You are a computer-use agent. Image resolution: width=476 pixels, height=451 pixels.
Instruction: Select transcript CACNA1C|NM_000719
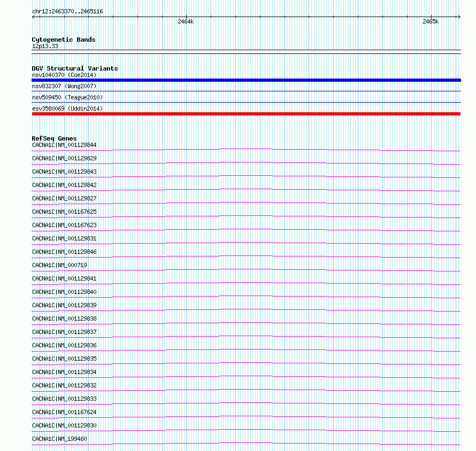59,265
